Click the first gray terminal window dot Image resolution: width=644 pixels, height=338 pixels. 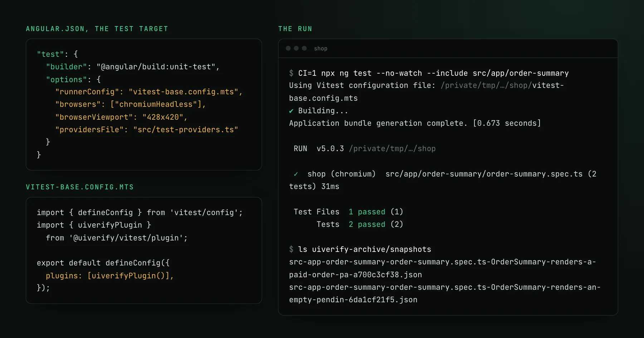[288, 48]
